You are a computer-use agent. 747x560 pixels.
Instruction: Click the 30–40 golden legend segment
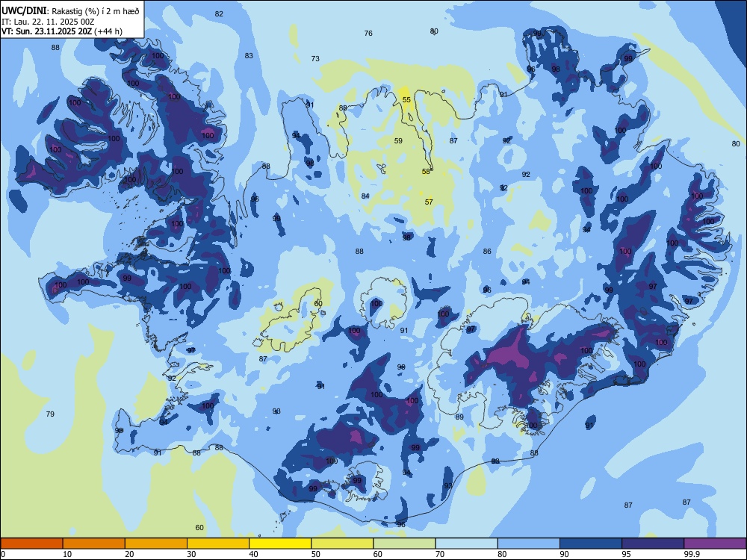tap(218, 544)
